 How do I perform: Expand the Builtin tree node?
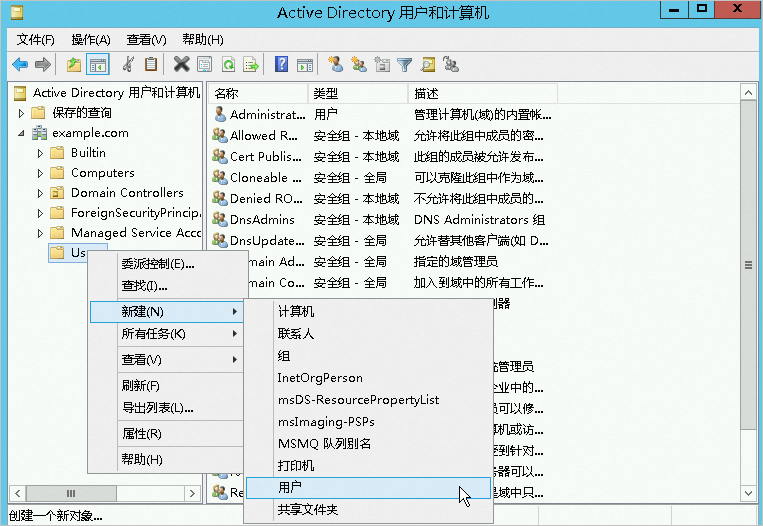40,153
